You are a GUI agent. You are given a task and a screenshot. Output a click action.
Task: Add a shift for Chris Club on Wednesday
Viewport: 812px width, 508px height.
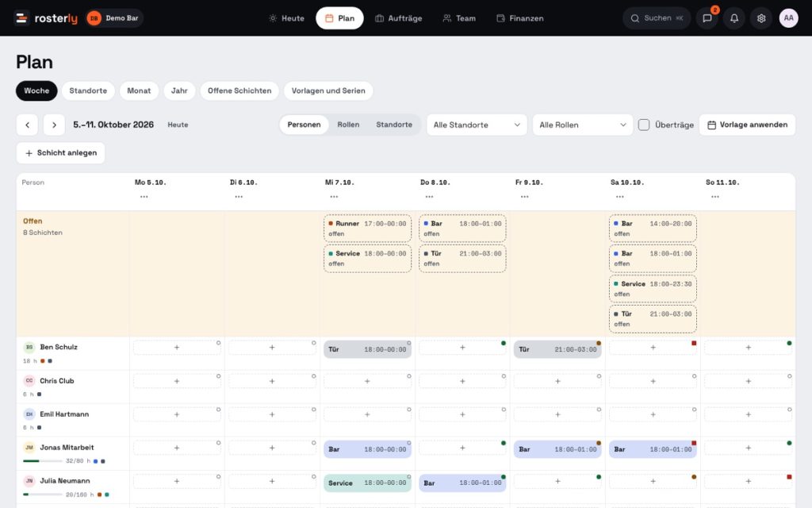(x=367, y=382)
